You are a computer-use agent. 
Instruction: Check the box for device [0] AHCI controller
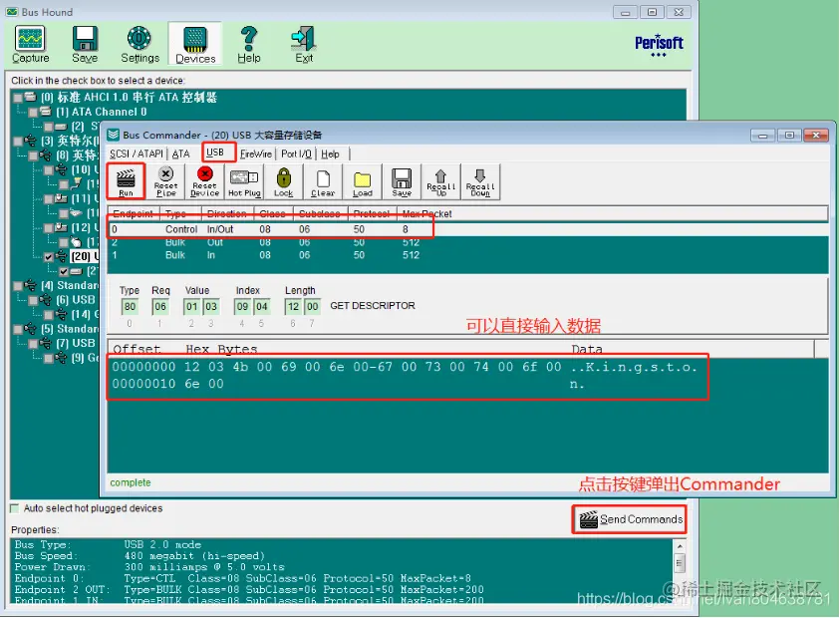(x=18, y=98)
